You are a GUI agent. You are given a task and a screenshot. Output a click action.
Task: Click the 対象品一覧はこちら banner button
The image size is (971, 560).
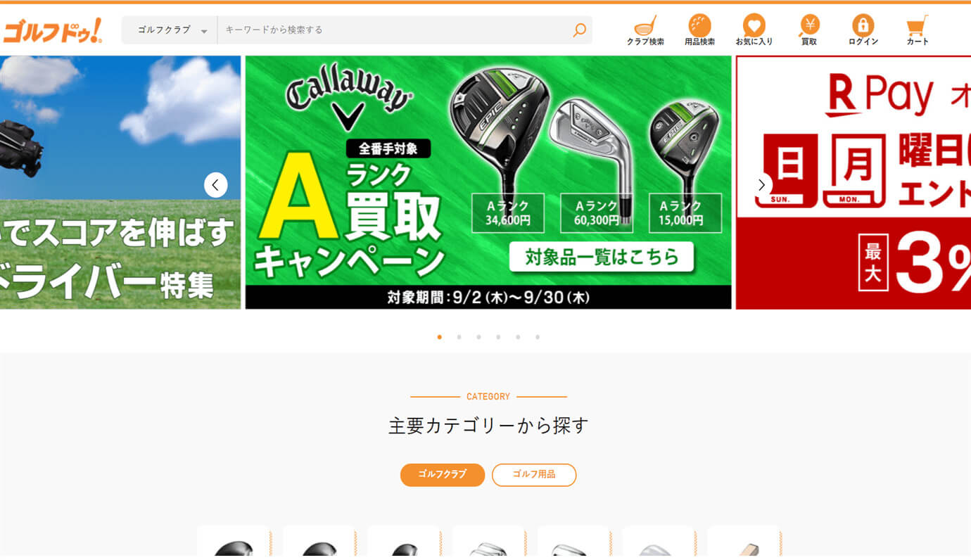[x=602, y=257]
